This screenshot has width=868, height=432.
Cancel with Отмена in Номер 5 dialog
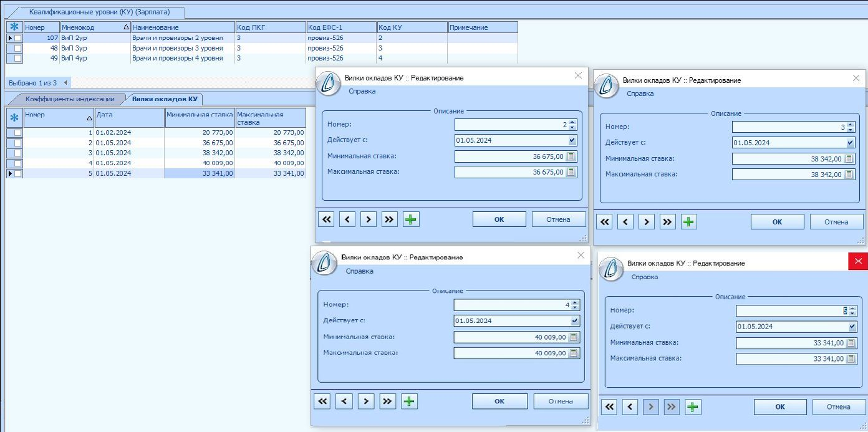(x=838, y=407)
